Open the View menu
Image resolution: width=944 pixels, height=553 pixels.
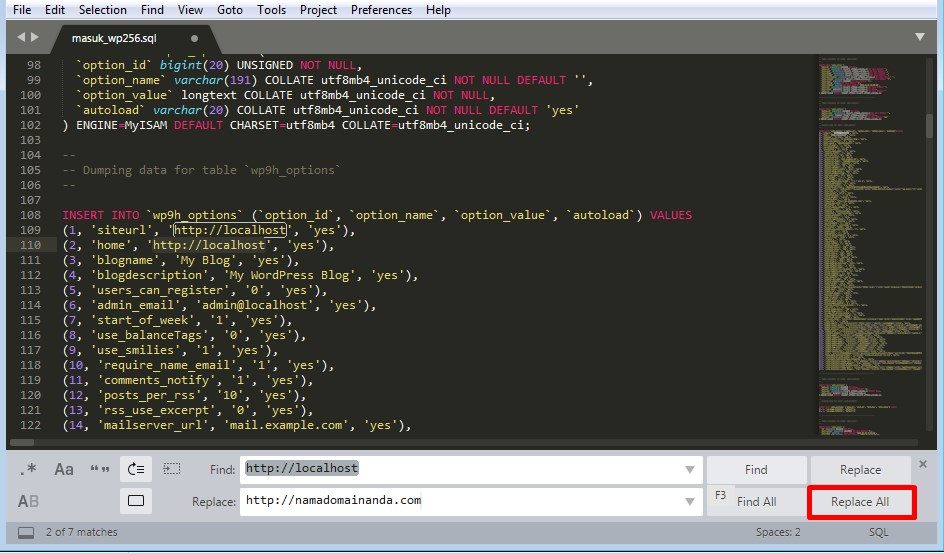pos(190,10)
